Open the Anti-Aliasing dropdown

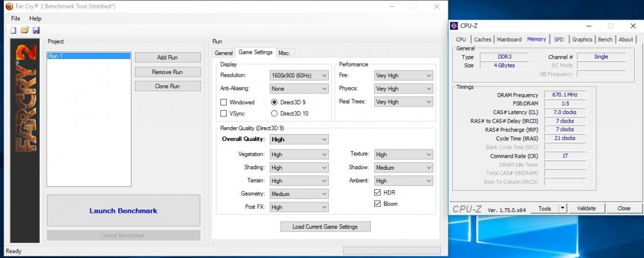299,89
